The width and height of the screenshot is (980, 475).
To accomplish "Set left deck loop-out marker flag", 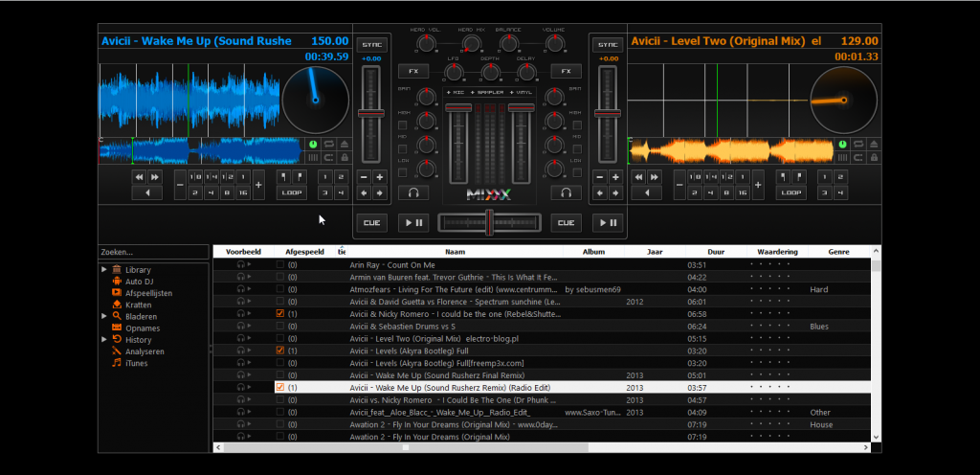I will click(x=300, y=177).
